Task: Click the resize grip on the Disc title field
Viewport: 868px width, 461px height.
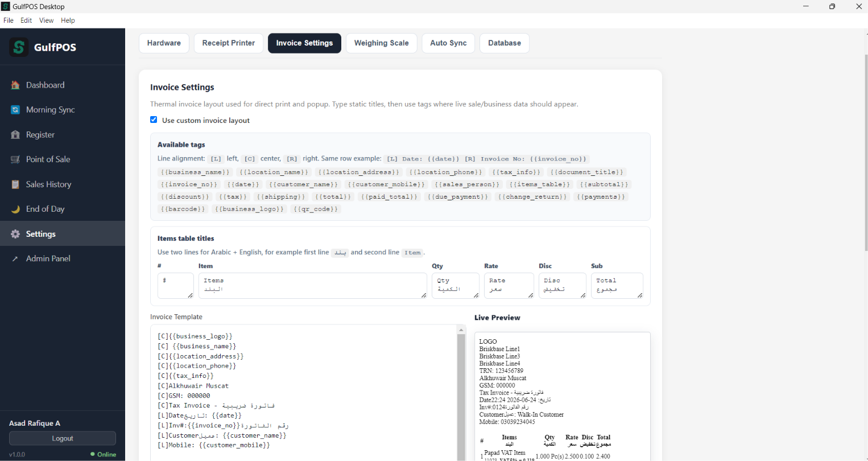Action: 582,295
